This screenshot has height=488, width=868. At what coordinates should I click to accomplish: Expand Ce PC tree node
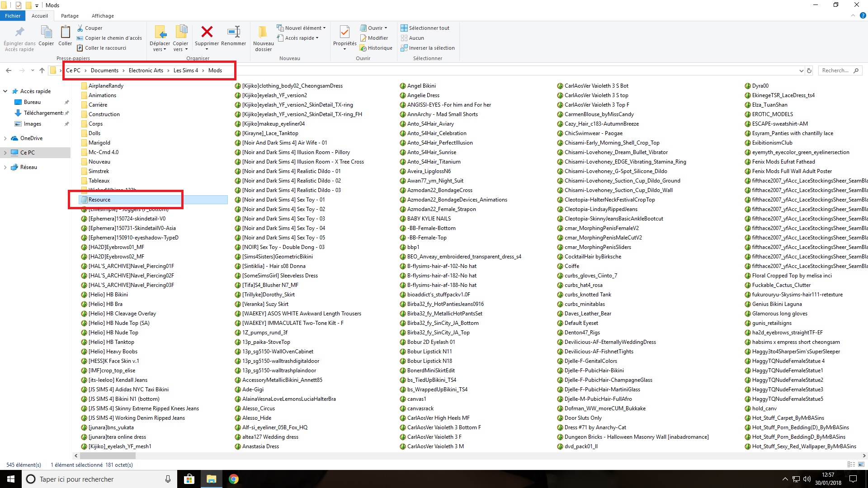click(5, 153)
